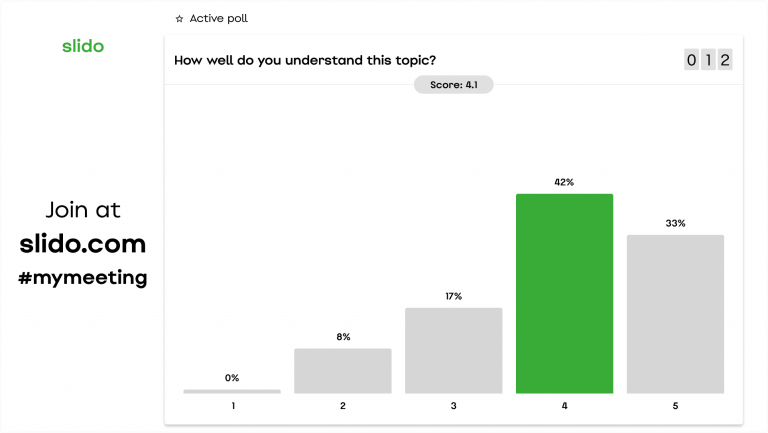Select the gray bar for rating 5

click(675, 314)
